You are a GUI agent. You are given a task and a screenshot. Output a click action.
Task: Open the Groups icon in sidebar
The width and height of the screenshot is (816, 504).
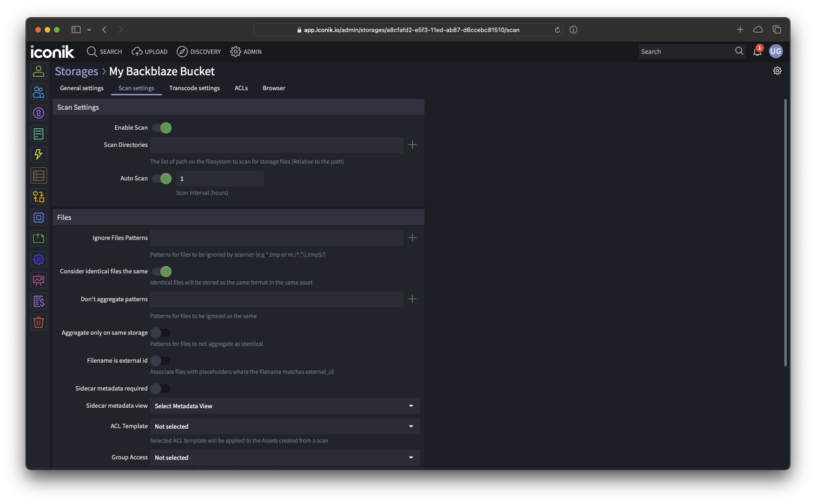click(39, 92)
